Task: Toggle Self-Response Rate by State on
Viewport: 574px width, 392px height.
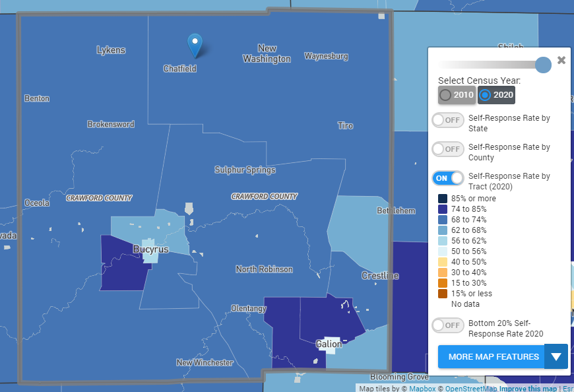Action: pyautogui.click(x=447, y=120)
